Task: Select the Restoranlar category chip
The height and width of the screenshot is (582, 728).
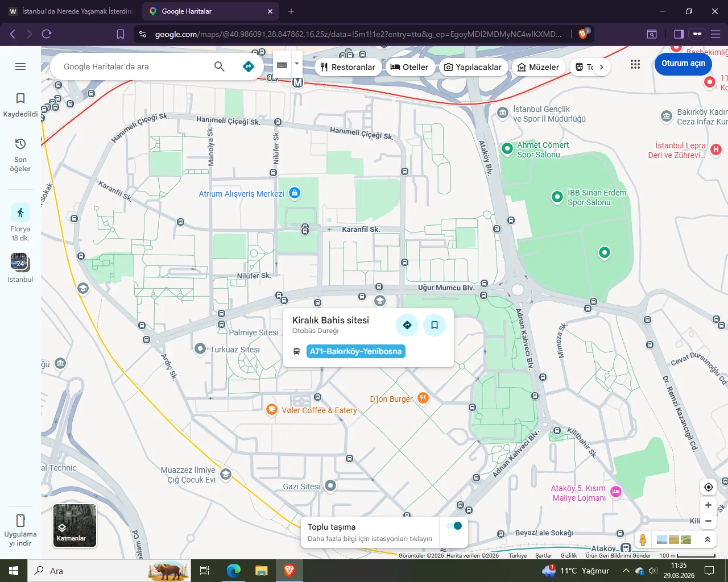Action: tap(348, 67)
